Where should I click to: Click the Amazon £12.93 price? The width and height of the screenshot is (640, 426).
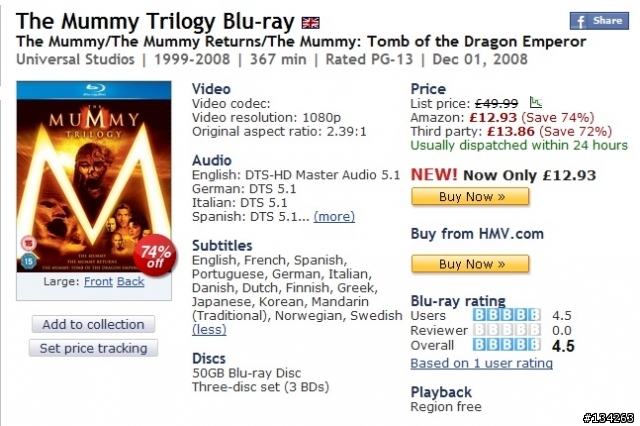pyautogui.click(x=493, y=118)
